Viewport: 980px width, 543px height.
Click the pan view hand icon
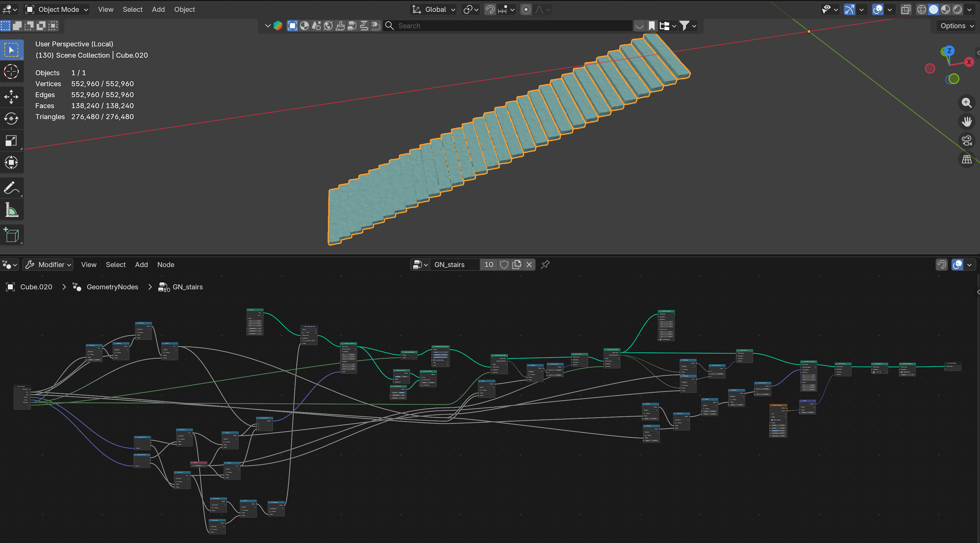pyautogui.click(x=967, y=122)
